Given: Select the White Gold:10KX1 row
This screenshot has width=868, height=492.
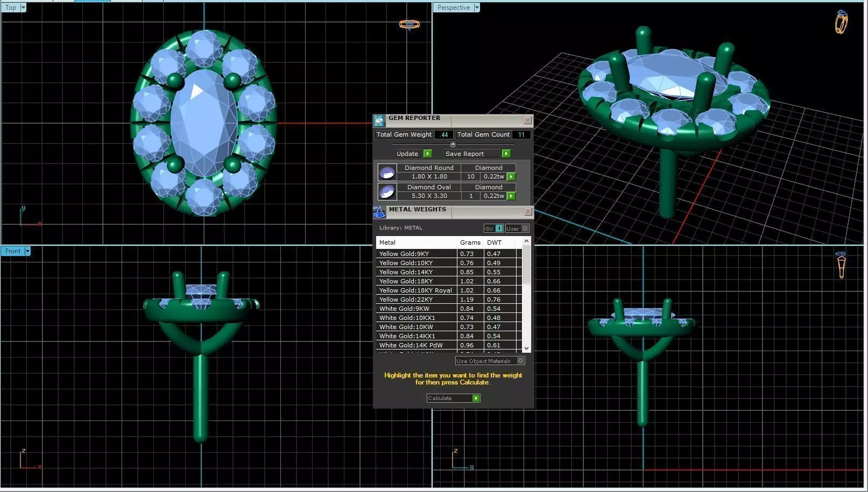Looking at the screenshot, I should pyautogui.click(x=449, y=318).
